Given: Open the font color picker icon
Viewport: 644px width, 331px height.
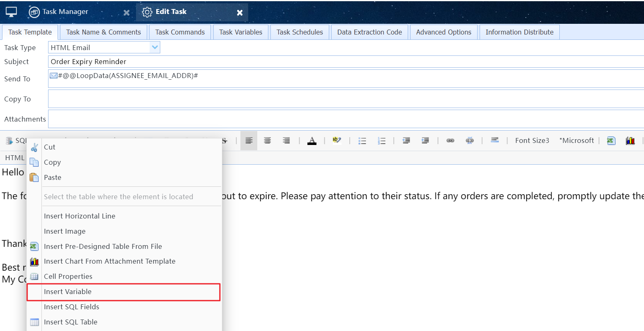Looking at the screenshot, I should click(312, 141).
